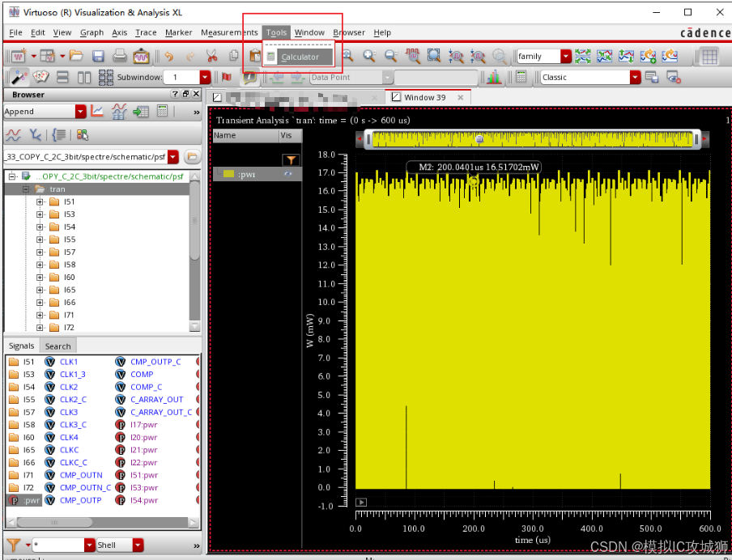Select the CLK1 signal in the list
This screenshot has height=560, width=732.
(69, 362)
